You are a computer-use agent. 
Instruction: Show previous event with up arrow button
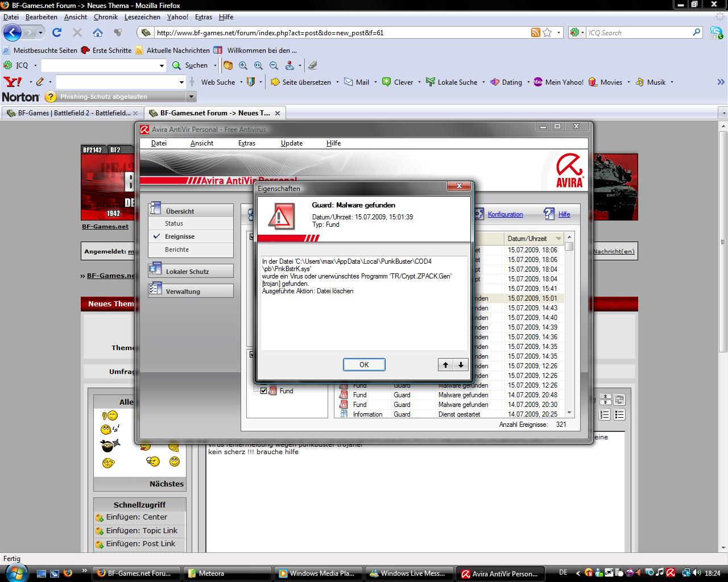coord(445,365)
